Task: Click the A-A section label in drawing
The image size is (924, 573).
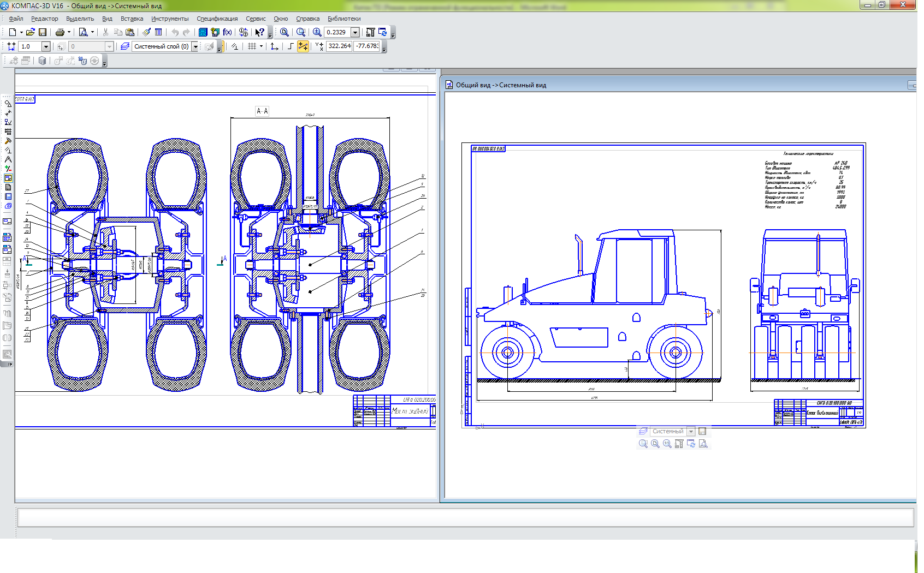Action: pos(262,111)
